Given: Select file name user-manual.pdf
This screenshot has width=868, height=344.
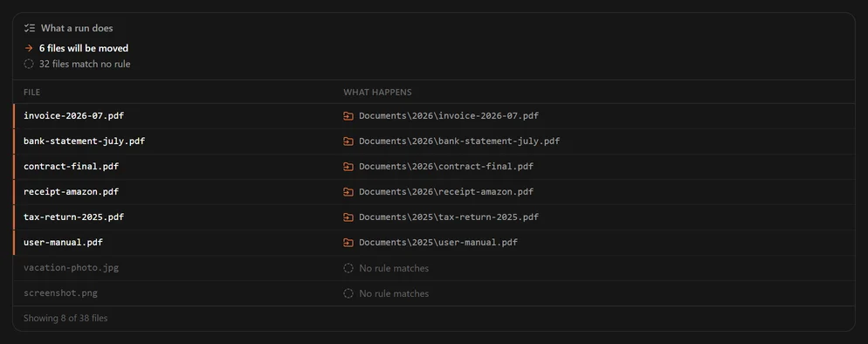Looking at the screenshot, I should tap(63, 242).
